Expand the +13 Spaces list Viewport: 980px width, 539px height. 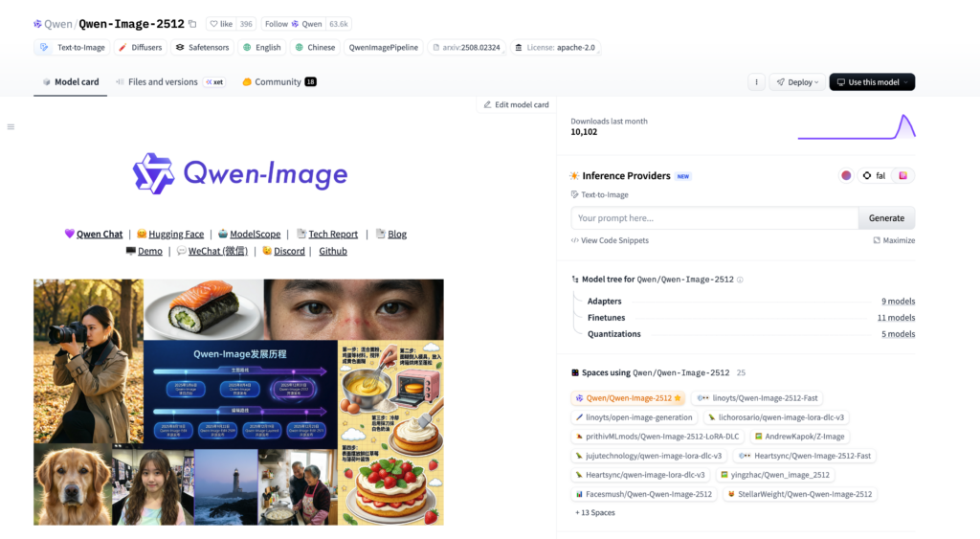(593, 512)
